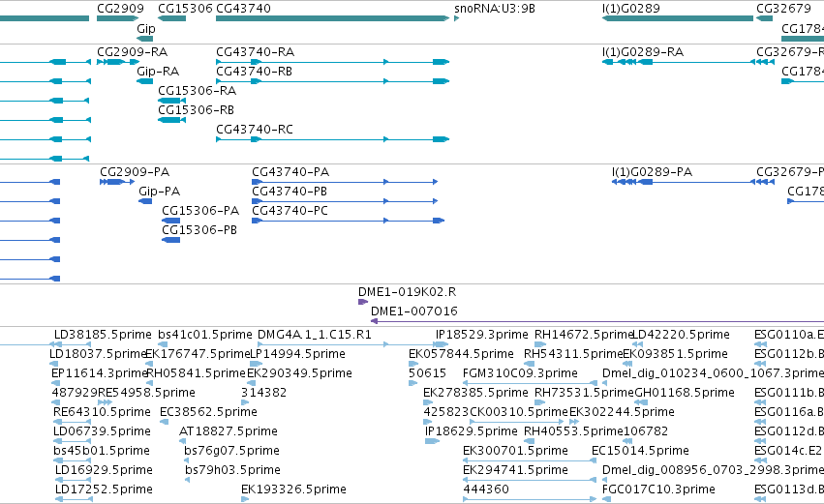Select the DME1-007O16 feature label
The width and height of the screenshot is (824, 504).
[x=414, y=311]
